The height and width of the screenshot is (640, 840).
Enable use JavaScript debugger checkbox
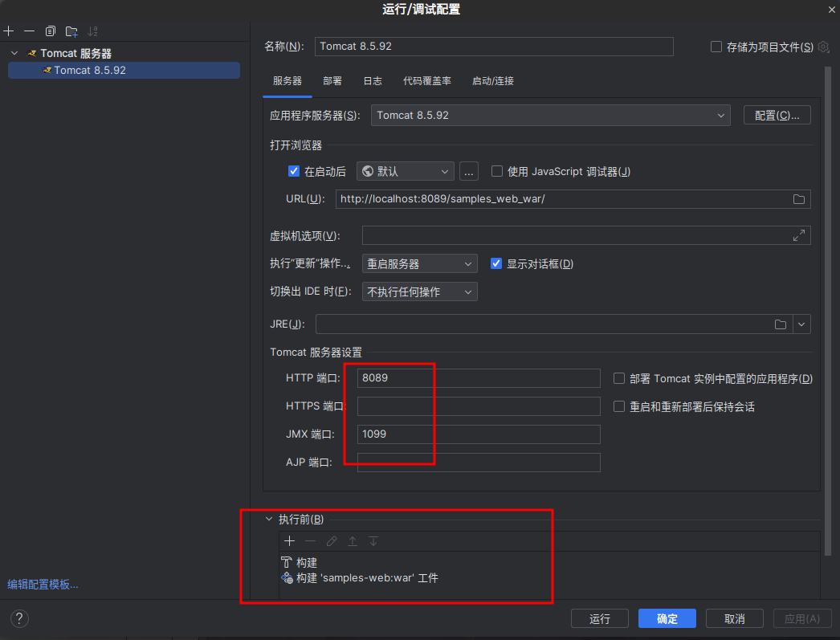[497, 171]
